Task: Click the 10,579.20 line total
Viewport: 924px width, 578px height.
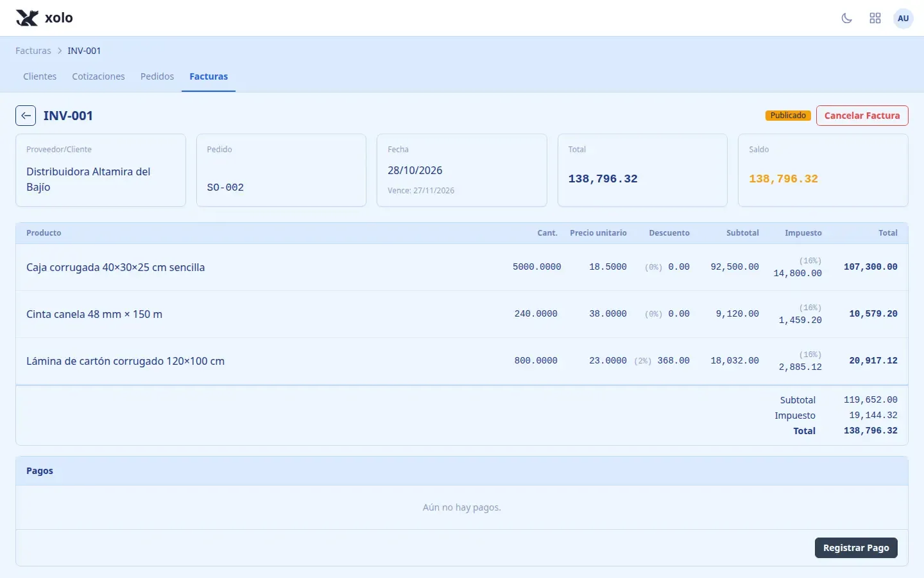Action: pos(873,313)
